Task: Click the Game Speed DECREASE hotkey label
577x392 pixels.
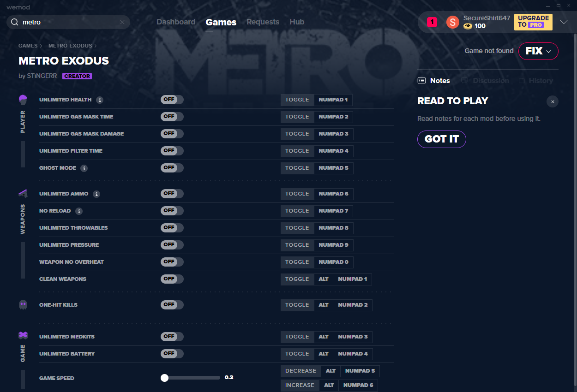Action: (x=301, y=371)
